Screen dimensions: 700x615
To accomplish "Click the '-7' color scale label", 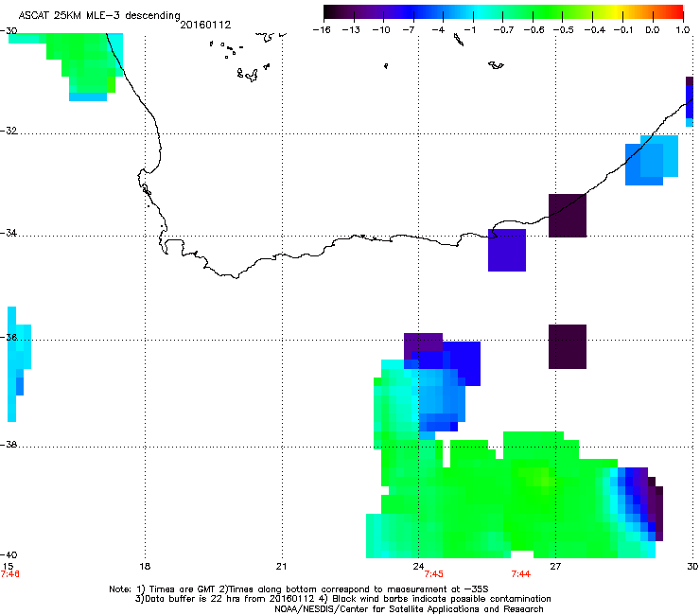I will coord(409,30).
